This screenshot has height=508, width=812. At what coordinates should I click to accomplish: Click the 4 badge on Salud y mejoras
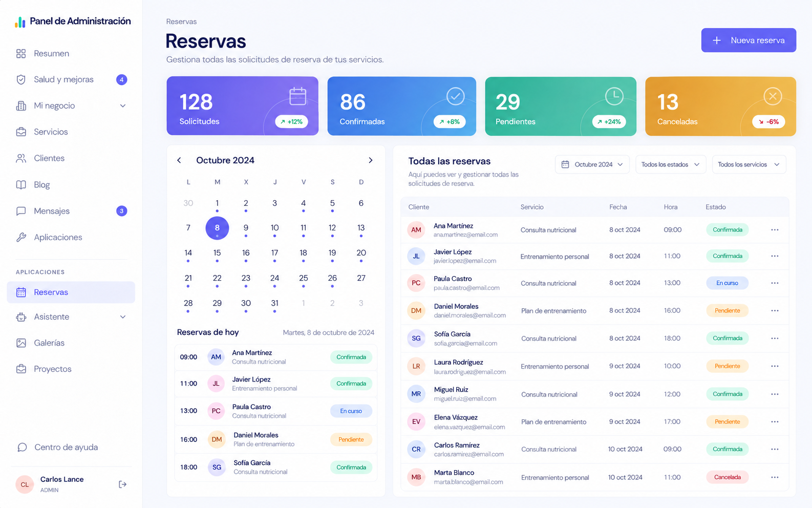click(121, 79)
